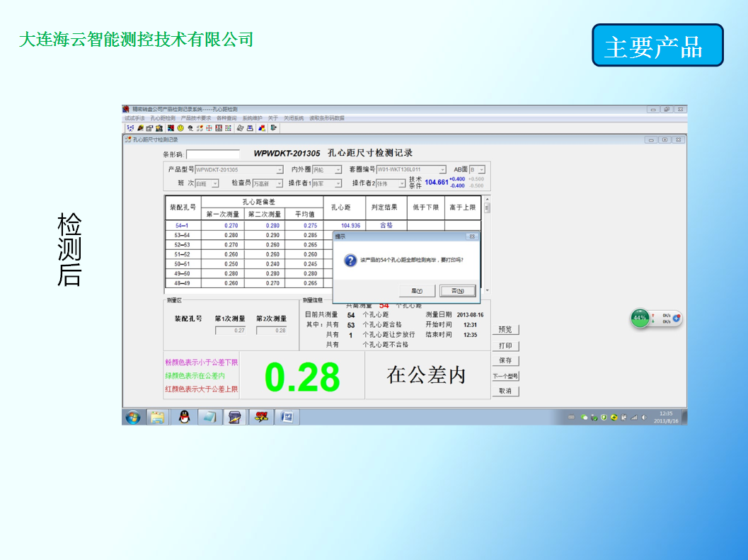Click the 下一个型号 button
Image resolution: width=748 pixels, height=560 pixels.
point(505,376)
